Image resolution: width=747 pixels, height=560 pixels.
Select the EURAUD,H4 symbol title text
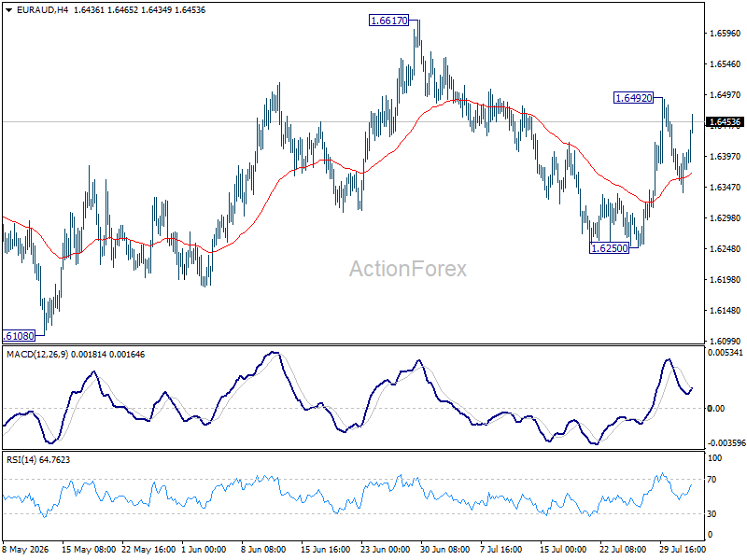click(x=42, y=10)
